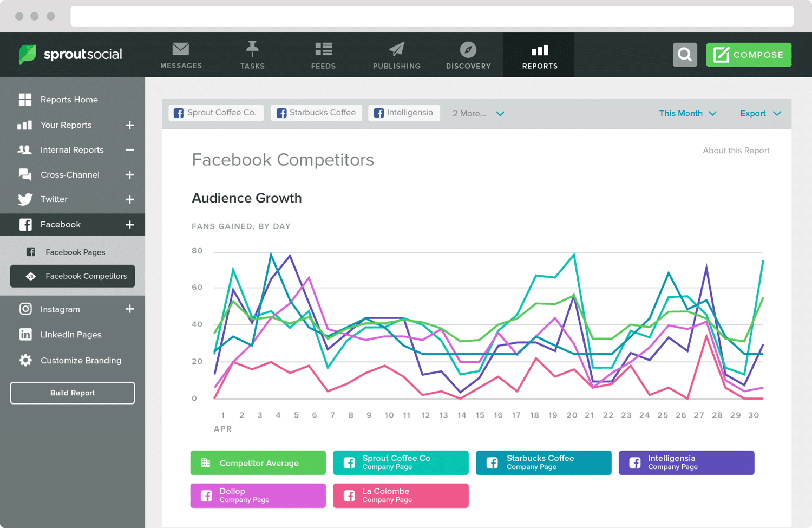Switch to the Facebook Pages report
Image resolution: width=812 pixels, height=528 pixels.
coord(75,252)
